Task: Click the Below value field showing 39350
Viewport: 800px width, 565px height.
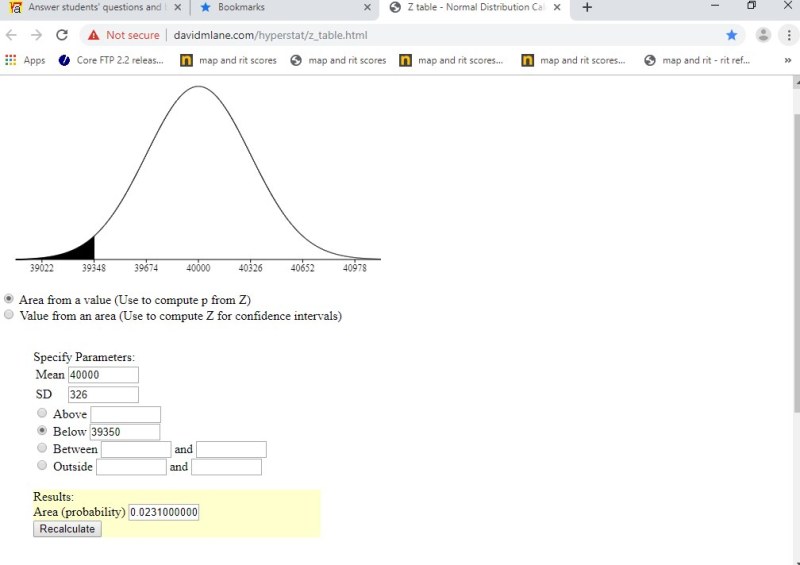Action: 124,432
